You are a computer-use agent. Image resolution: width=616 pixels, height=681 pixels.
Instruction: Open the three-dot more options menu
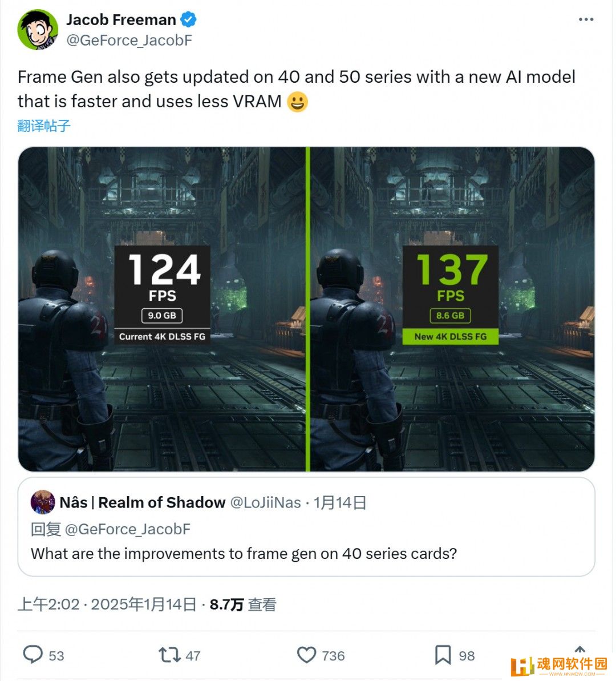tap(586, 19)
